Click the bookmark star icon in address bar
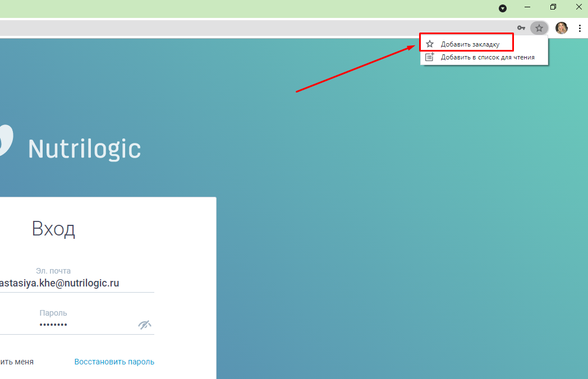The width and height of the screenshot is (588, 379). click(x=539, y=28)
